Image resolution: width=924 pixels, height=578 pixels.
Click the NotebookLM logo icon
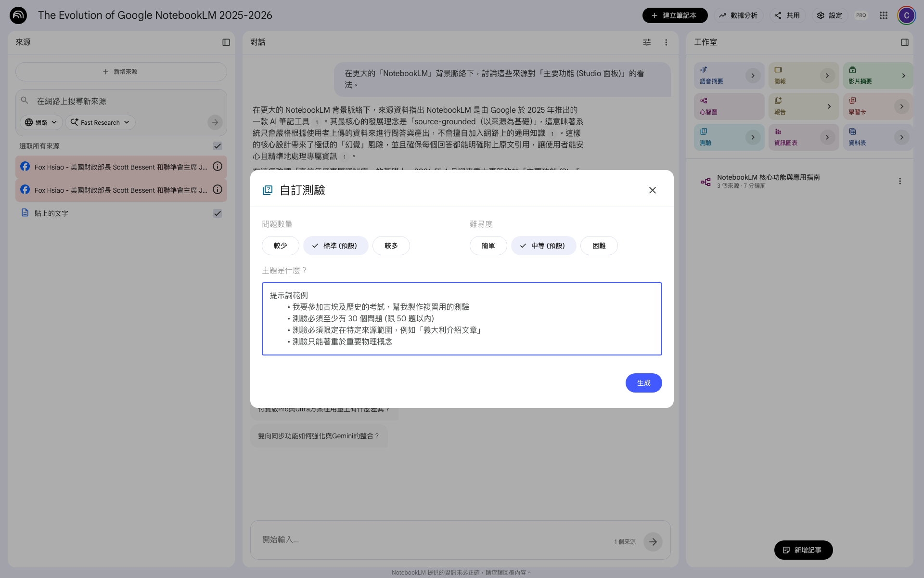(18, 15)
